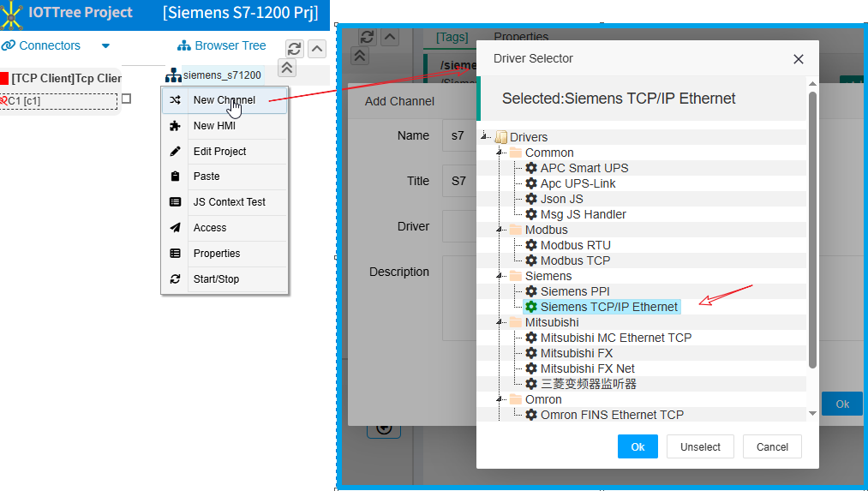The height and width of the screenshot is (491, 868).
Task: Click the gear icon beside Modbus RTU
Action: tap(531, 245)
